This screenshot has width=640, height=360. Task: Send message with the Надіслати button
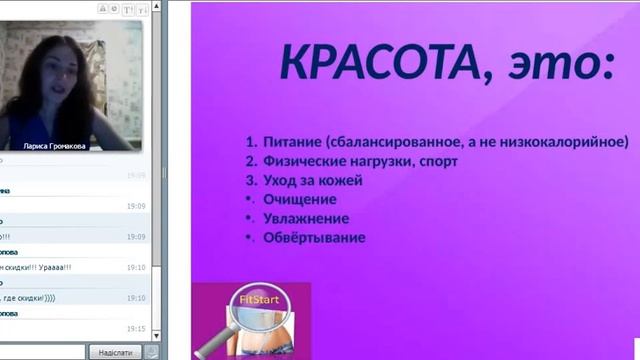[x=116, y=352]
